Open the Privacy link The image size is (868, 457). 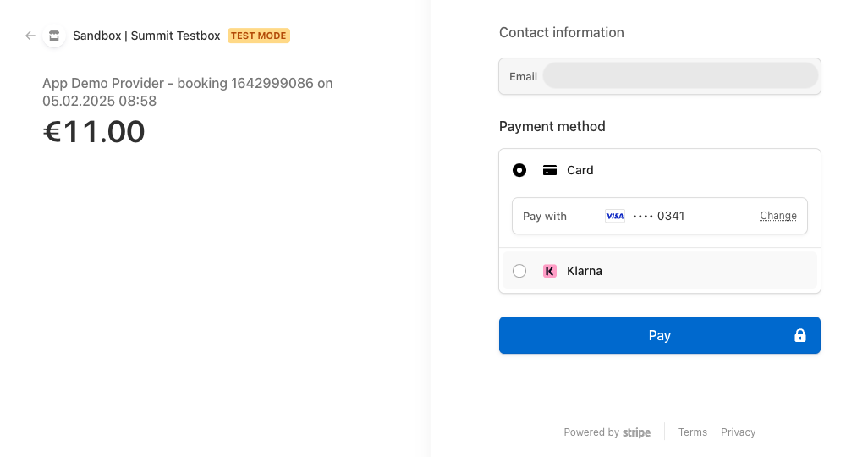738,432
